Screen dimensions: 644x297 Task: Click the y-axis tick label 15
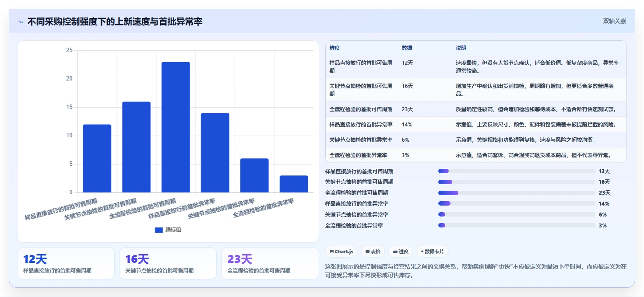coord(69,107)
